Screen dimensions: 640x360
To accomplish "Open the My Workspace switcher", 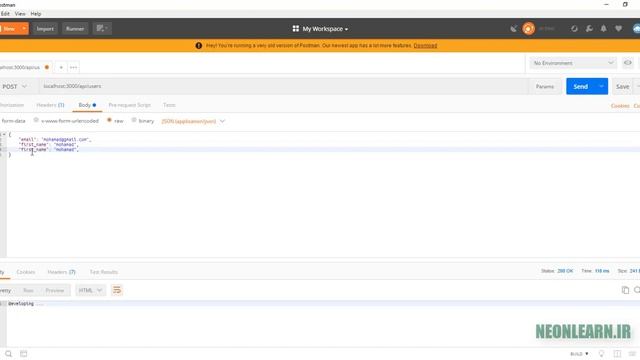I will click(x=325, y=29).
